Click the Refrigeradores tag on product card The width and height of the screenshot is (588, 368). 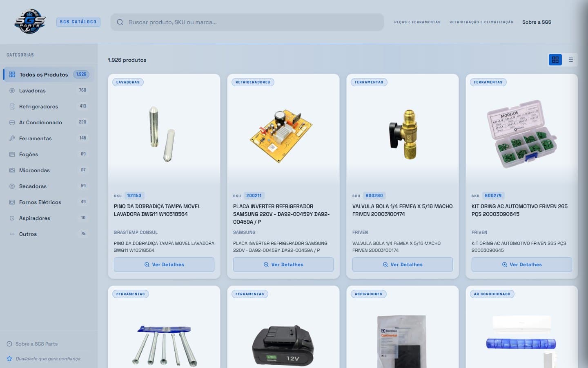coord(253,82)
